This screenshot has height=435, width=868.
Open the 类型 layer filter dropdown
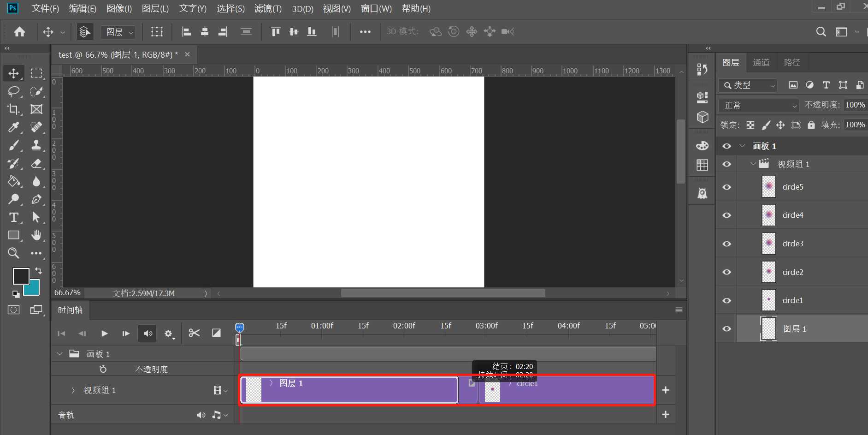(748, 85)
